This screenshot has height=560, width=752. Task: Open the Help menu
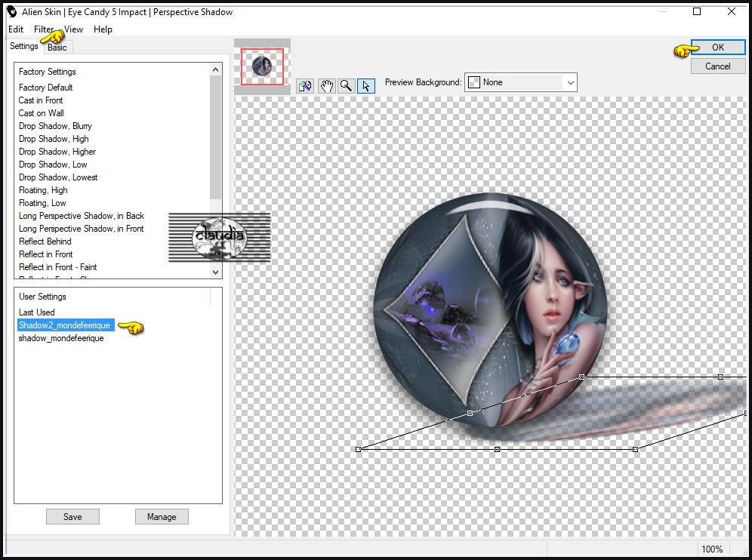coord(103,29)
